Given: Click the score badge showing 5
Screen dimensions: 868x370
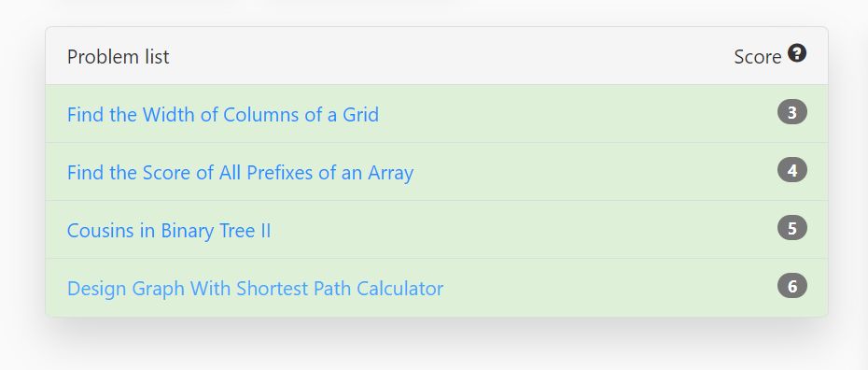Looking at the screenshot, I should 792,228.
